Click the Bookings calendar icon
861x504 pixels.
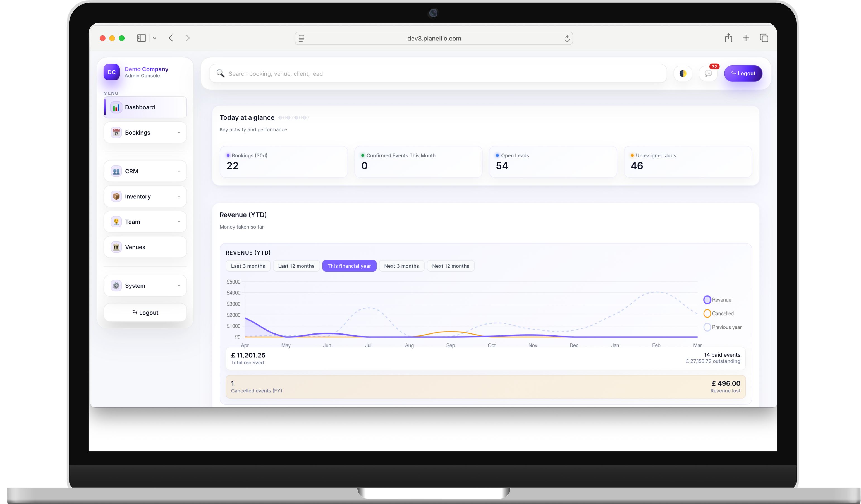(x=116, y=133)
